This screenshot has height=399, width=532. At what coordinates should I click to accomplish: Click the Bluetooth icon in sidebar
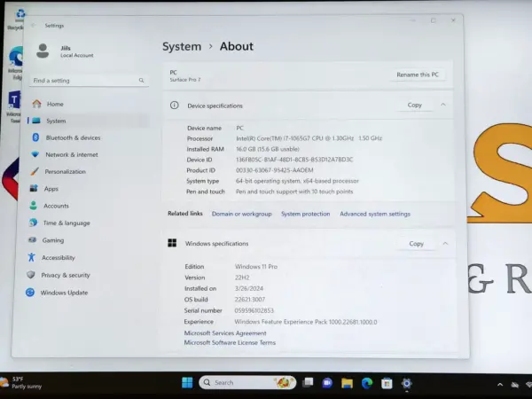click(35, 137)
